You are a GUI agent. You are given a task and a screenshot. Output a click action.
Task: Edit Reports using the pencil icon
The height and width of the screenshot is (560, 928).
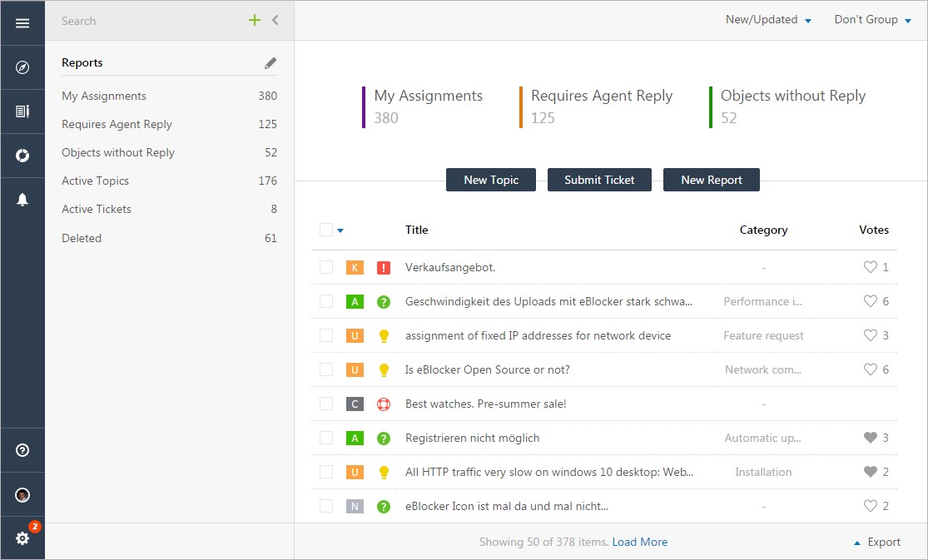[270, 62]
